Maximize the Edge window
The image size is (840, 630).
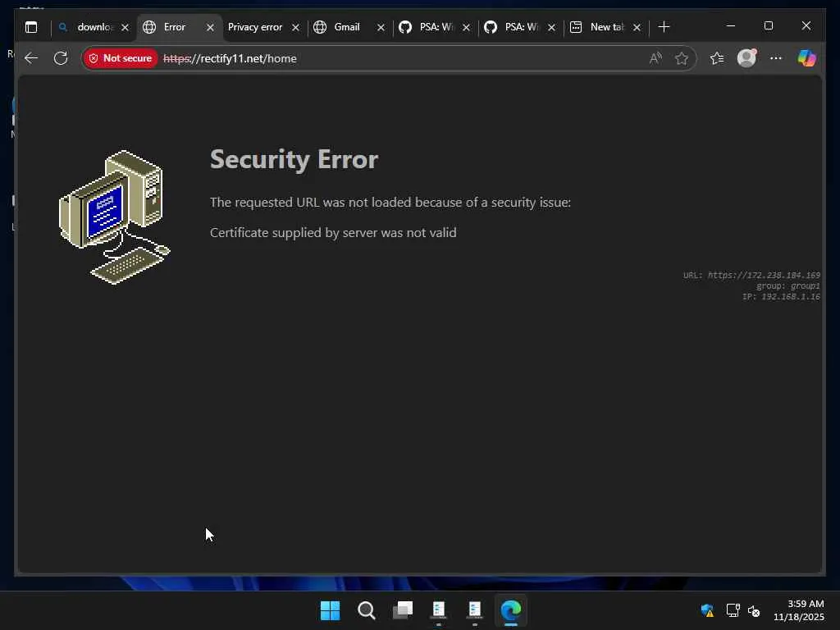(769, 25)
